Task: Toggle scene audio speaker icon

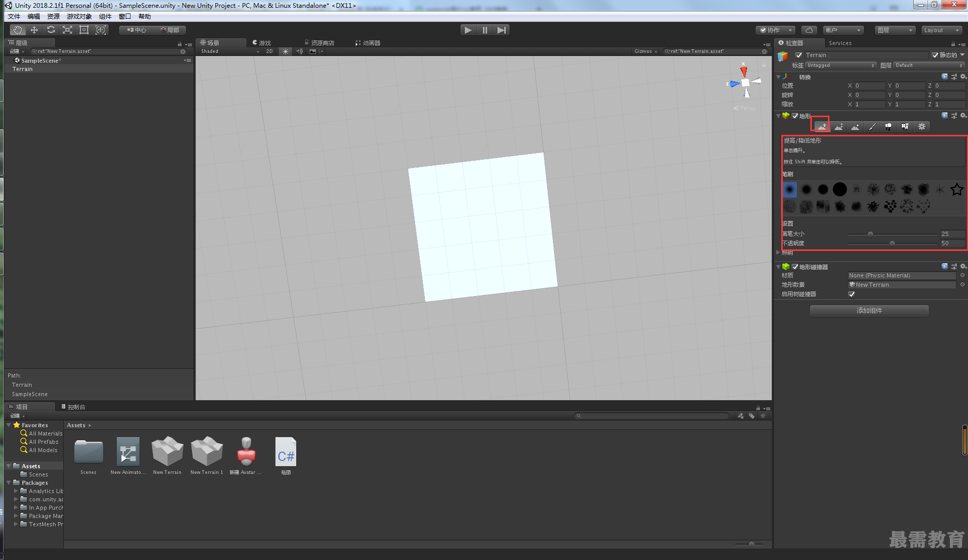Action: [299, 51]
